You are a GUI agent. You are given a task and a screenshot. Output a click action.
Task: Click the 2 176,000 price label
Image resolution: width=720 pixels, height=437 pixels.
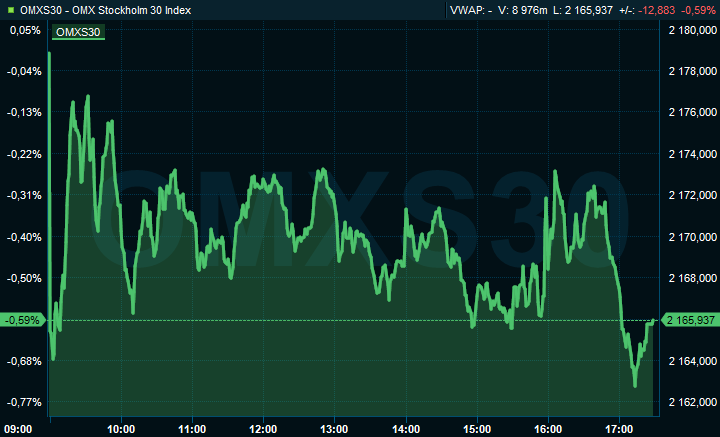pos(693,112)
